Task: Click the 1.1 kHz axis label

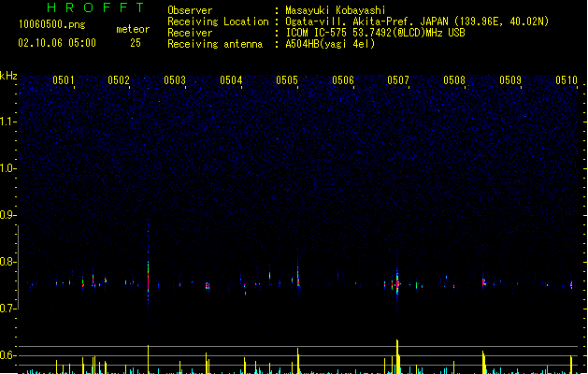Action: pos(8,122)
